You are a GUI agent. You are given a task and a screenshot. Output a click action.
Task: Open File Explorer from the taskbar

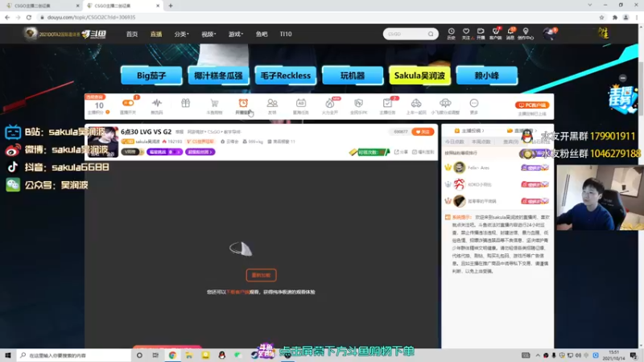(x=189, y=355)
